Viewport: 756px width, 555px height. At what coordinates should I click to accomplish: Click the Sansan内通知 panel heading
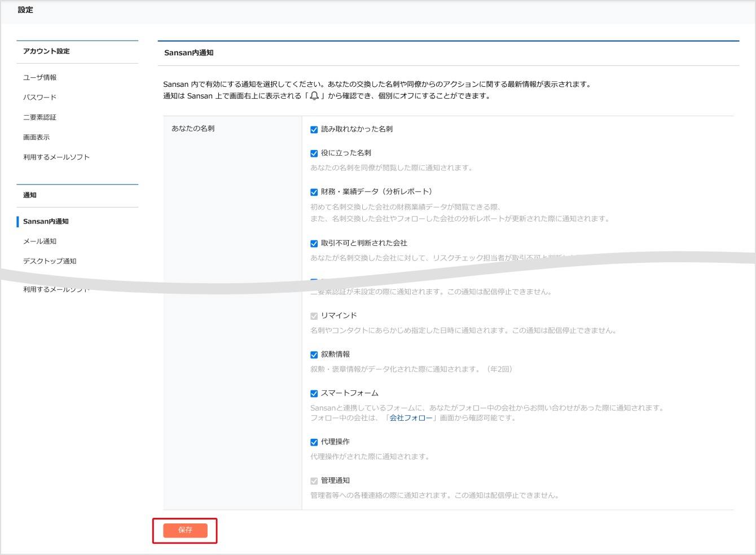coord(189,53)
